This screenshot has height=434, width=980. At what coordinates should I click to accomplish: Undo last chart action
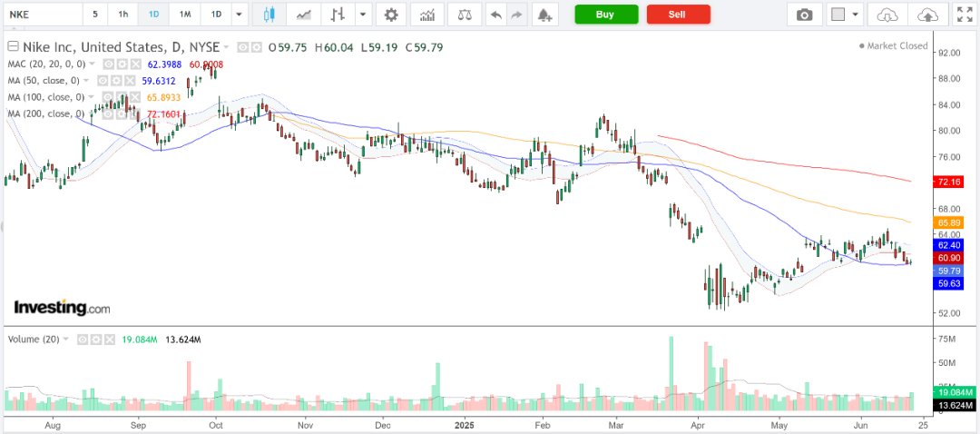(x=496, y=15)
